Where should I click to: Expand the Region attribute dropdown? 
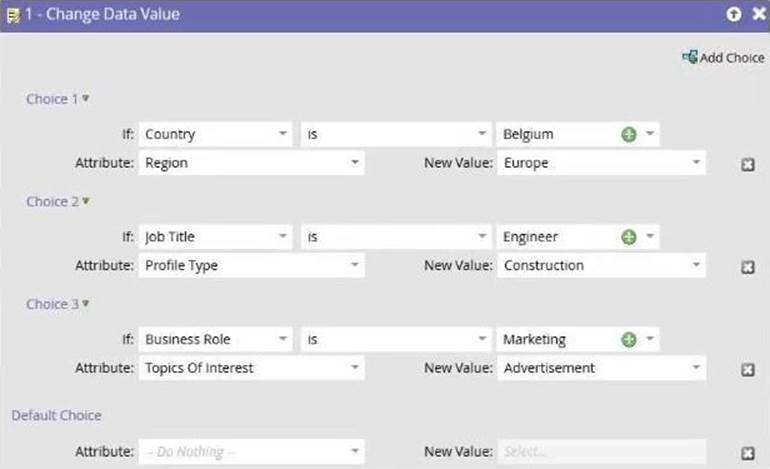[355, 163]
